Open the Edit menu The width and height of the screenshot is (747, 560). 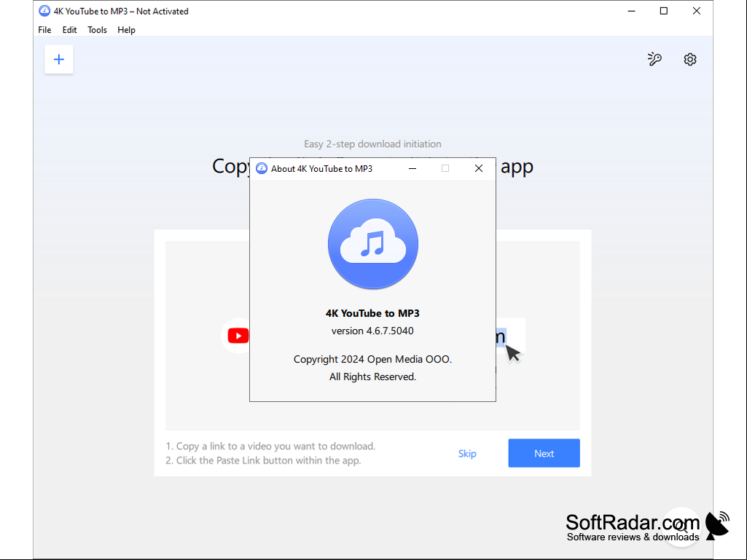pos(69,30)
